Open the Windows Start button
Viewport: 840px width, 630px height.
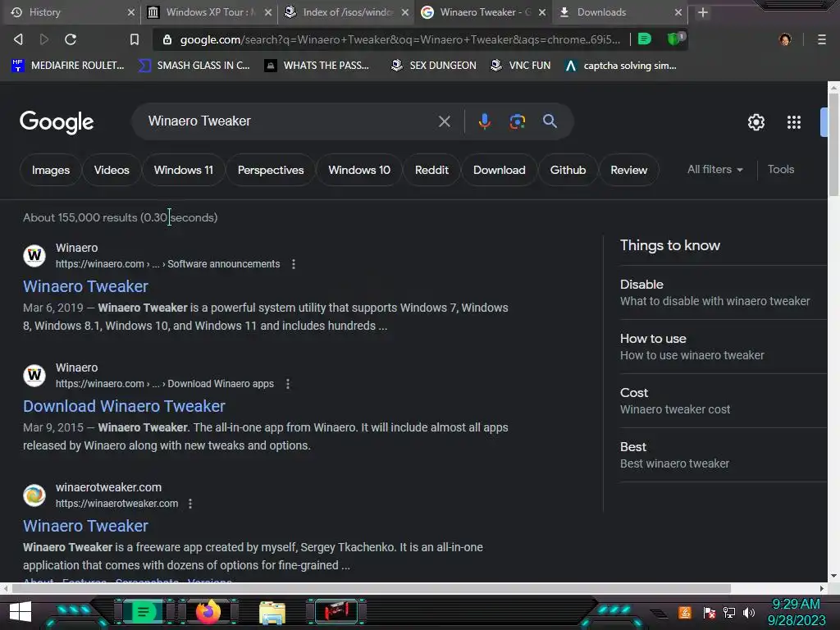click(21, 611)
